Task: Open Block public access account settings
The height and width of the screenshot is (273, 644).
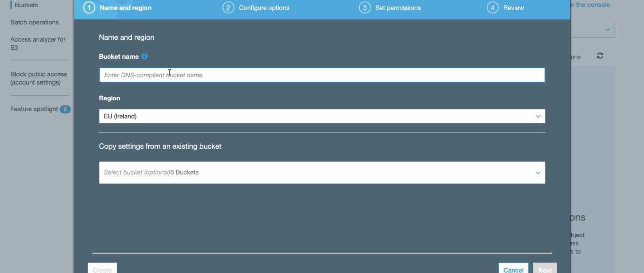Action: pos(39,78)
